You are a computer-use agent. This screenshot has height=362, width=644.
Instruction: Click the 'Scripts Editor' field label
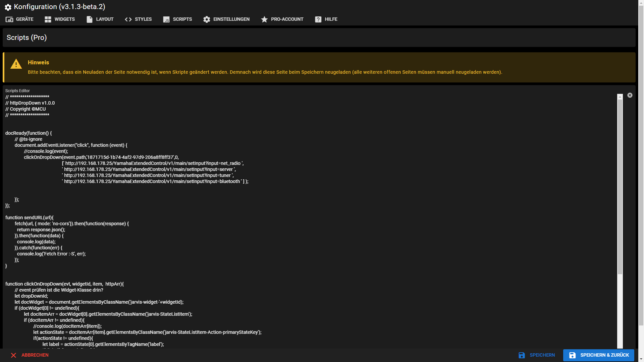[17, 91]
